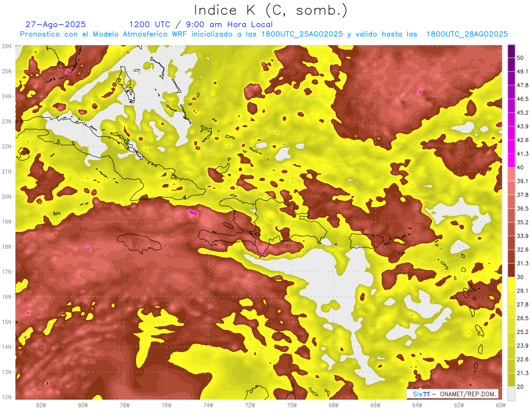Click the colorbar value 30

tap(521, 277)
